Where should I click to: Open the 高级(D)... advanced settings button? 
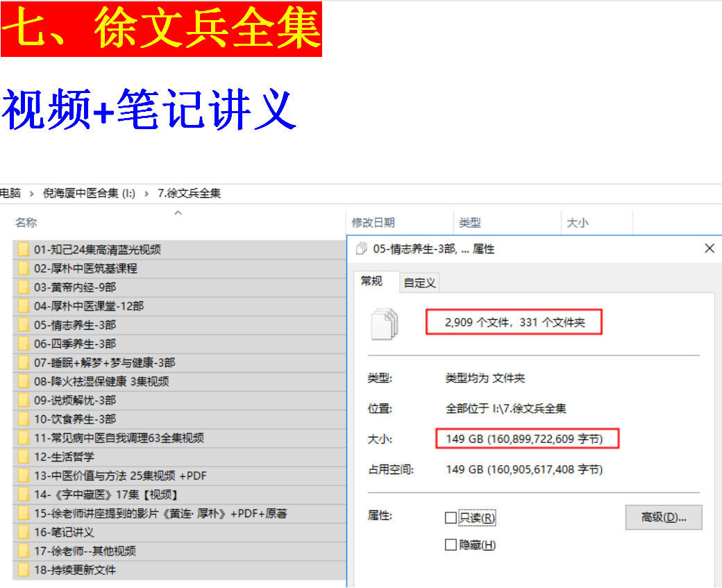pyautogui.click(x=663, y=517)
